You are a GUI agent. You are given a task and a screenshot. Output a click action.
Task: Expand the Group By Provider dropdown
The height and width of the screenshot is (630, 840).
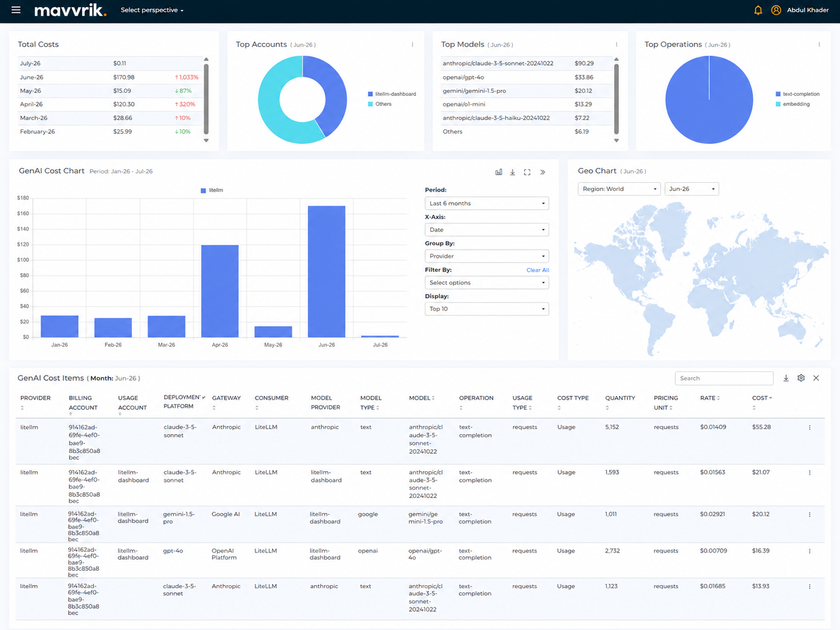[x=487, y=256]
